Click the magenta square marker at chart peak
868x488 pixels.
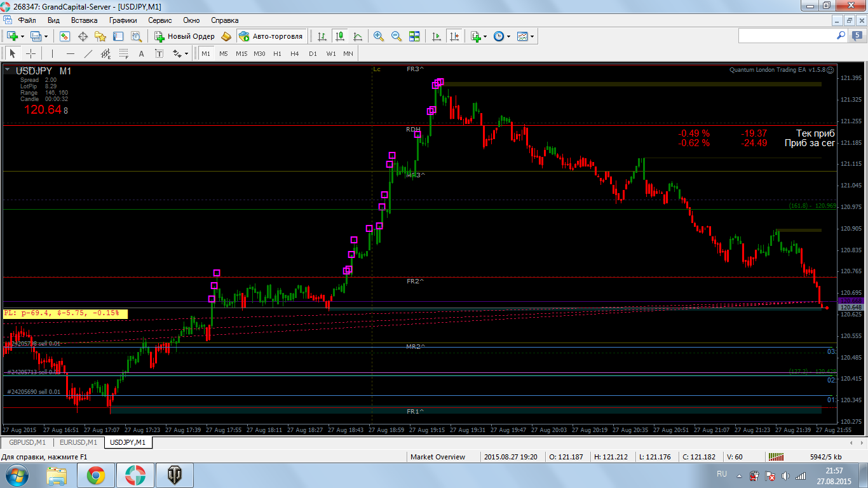440,82
